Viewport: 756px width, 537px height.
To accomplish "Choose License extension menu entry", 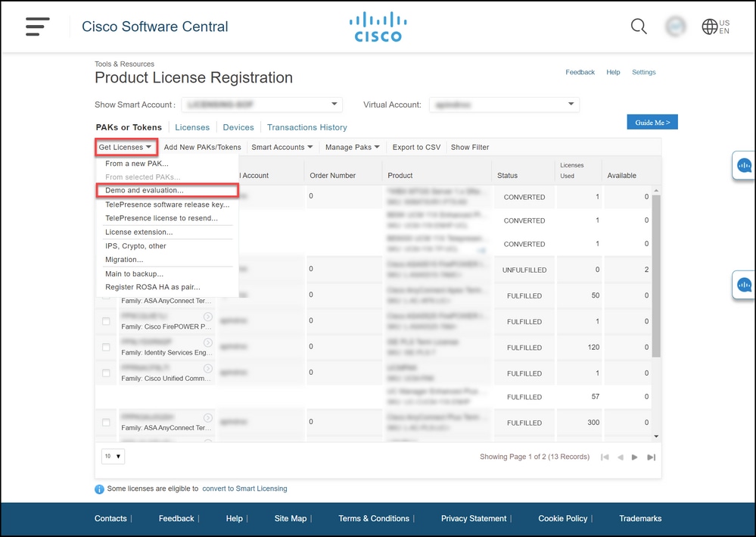I will point(138,232).
